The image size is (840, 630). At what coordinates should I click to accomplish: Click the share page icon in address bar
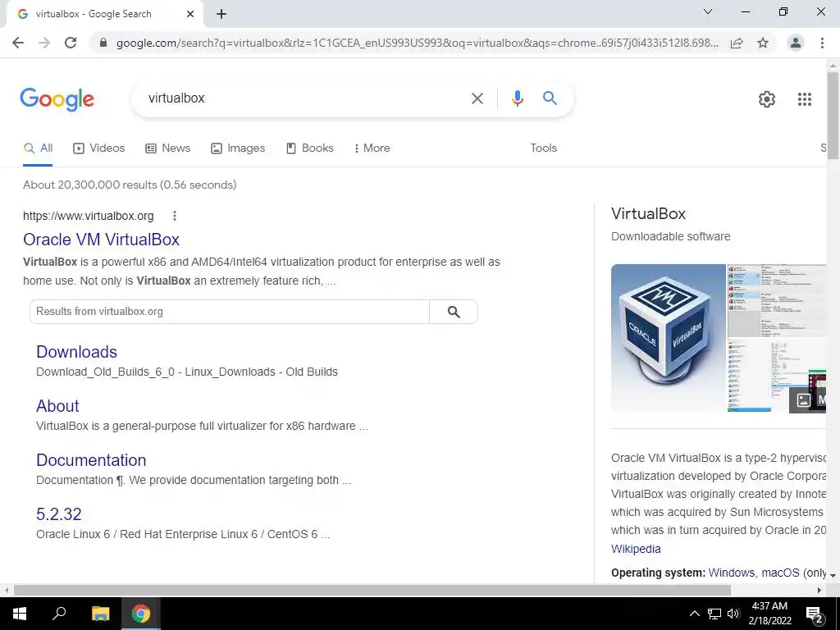(737, 43)
